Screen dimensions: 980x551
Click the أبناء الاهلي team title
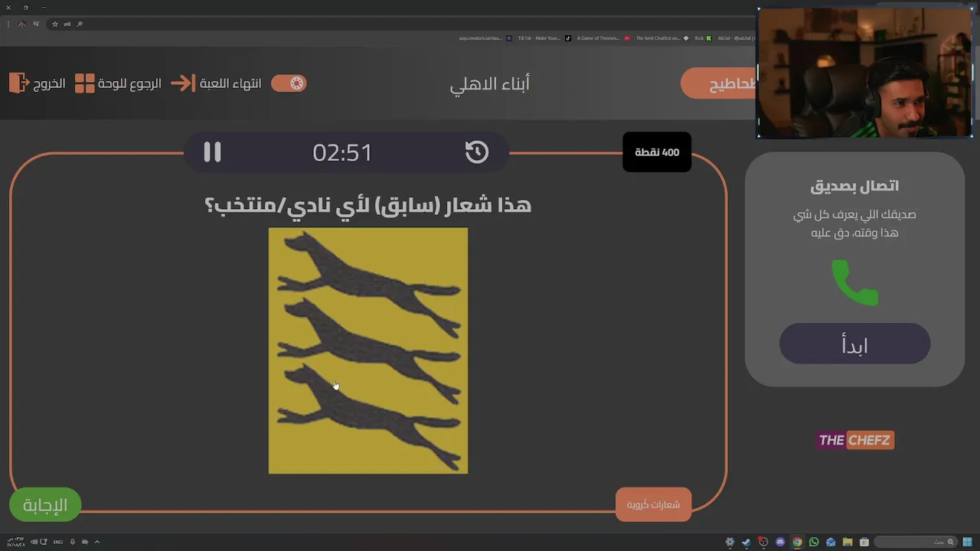[490, 84]
